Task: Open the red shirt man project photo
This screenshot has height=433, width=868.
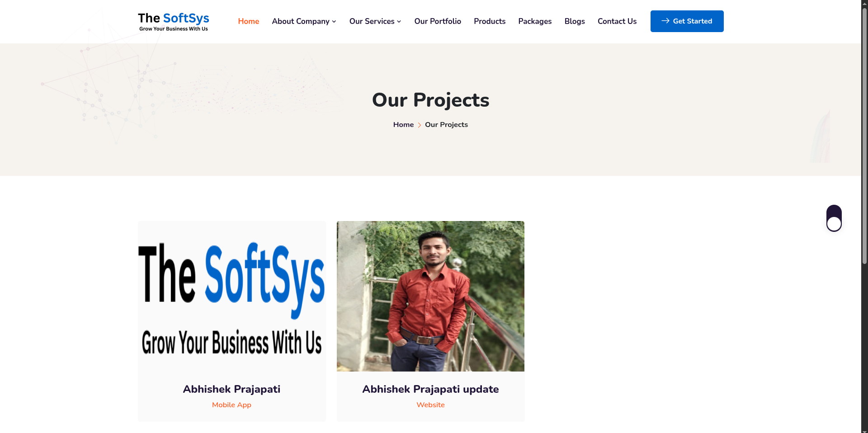Action: point(430,296)
